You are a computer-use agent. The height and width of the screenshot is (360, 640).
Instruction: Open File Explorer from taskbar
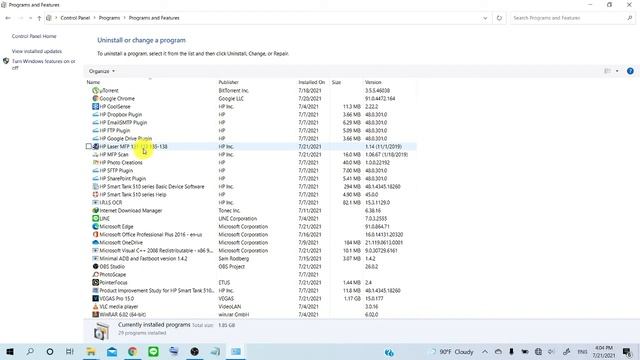pos(91,351)
